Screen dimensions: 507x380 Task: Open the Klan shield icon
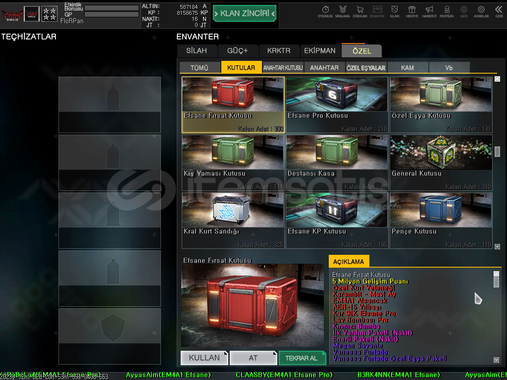tap(394, 11)
